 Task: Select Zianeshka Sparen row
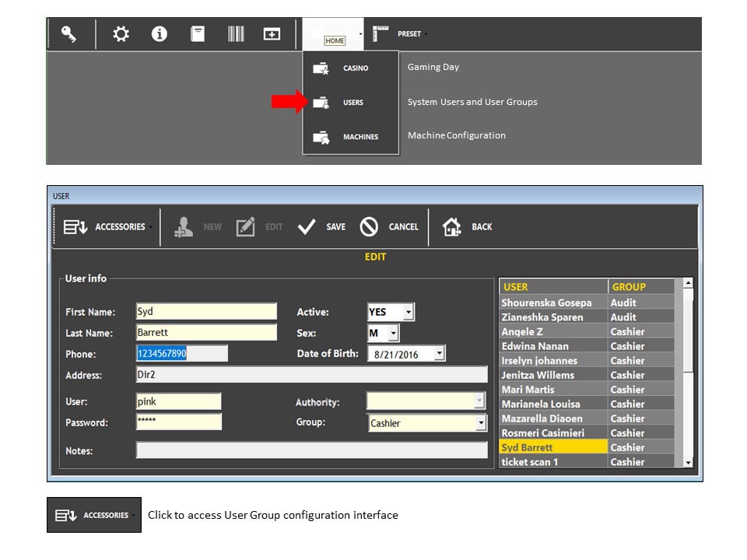(587, 317)
